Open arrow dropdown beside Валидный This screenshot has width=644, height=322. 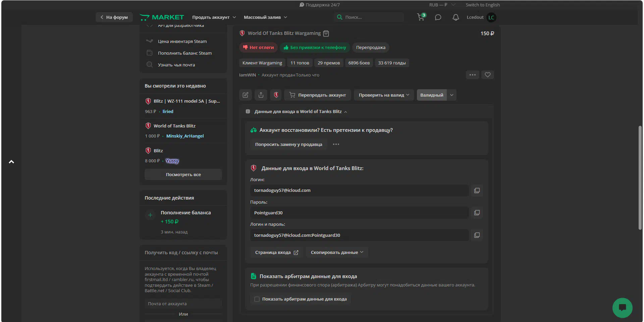click(452, 95)
